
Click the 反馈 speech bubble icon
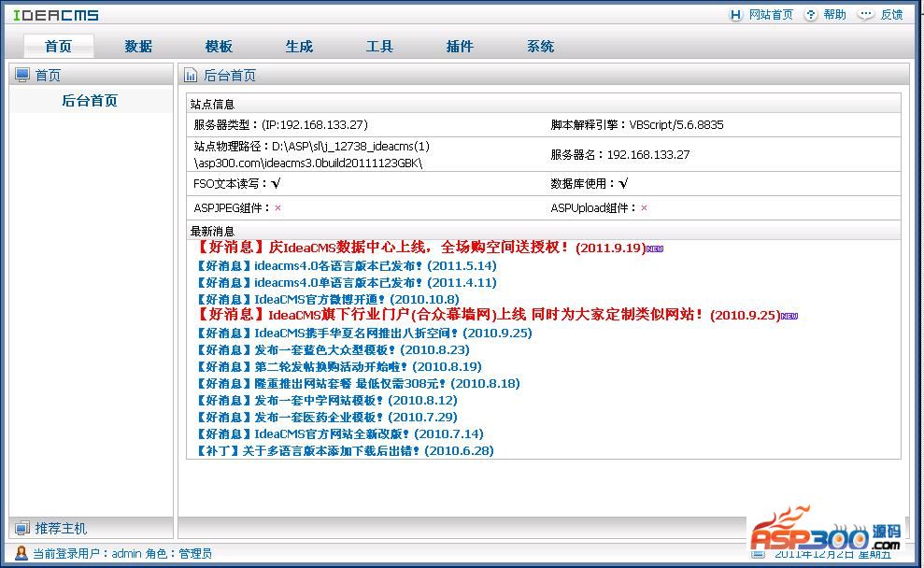click(x=865, y=15)
